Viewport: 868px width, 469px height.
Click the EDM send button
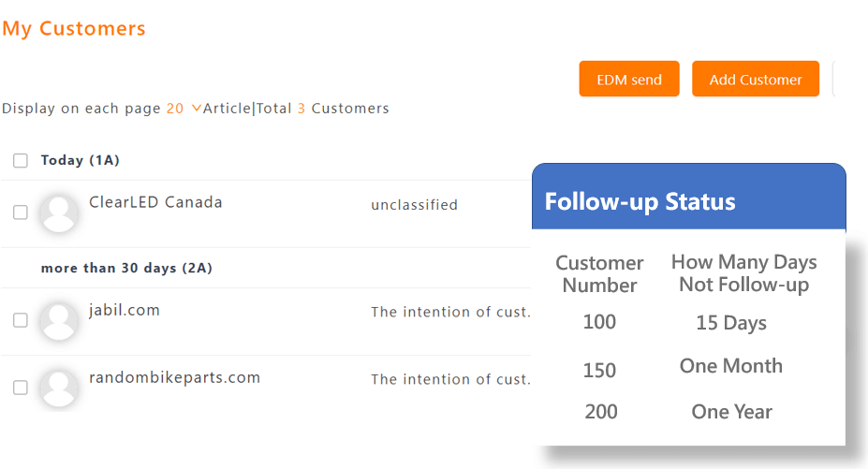click(x=629, y=79)
